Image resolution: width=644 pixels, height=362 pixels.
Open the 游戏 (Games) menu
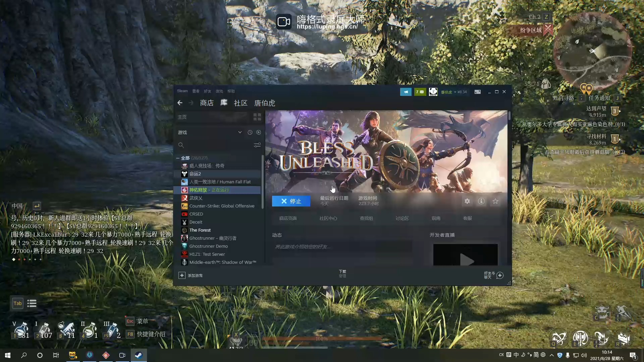point(219,91)
